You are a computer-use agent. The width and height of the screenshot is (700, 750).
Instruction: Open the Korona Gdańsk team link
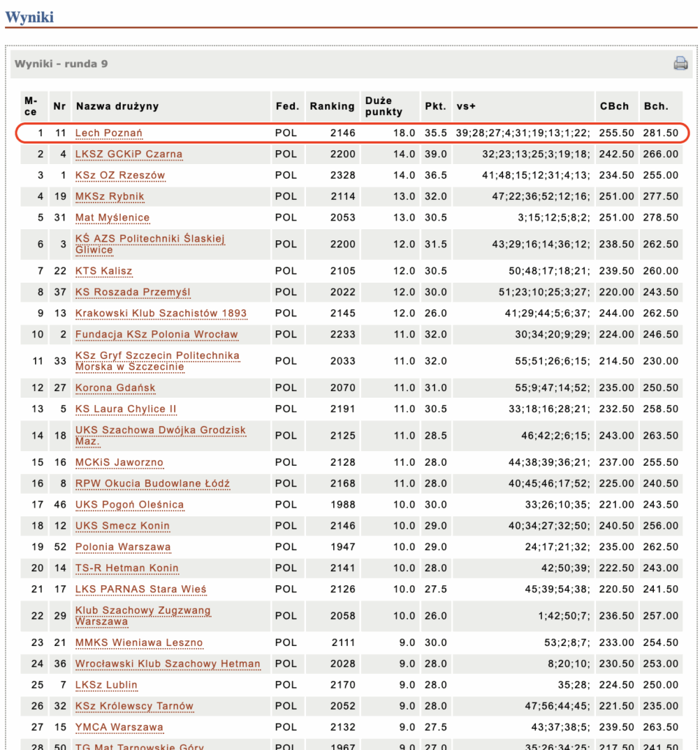[x=116, y=388]
